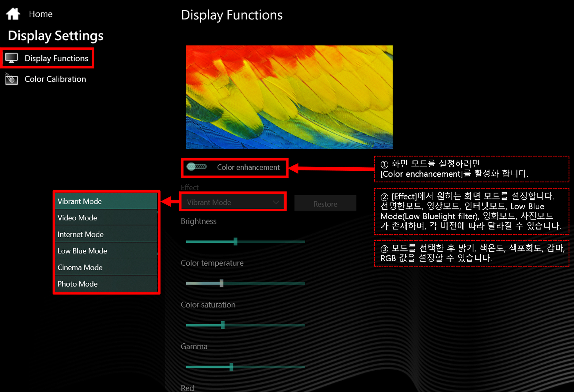Click the Home house icon
Viewport: 574px width, 392px height.
click(13, 14)
